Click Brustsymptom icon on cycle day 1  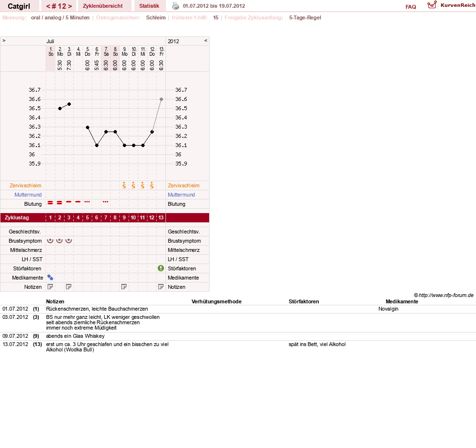point(50,241)
